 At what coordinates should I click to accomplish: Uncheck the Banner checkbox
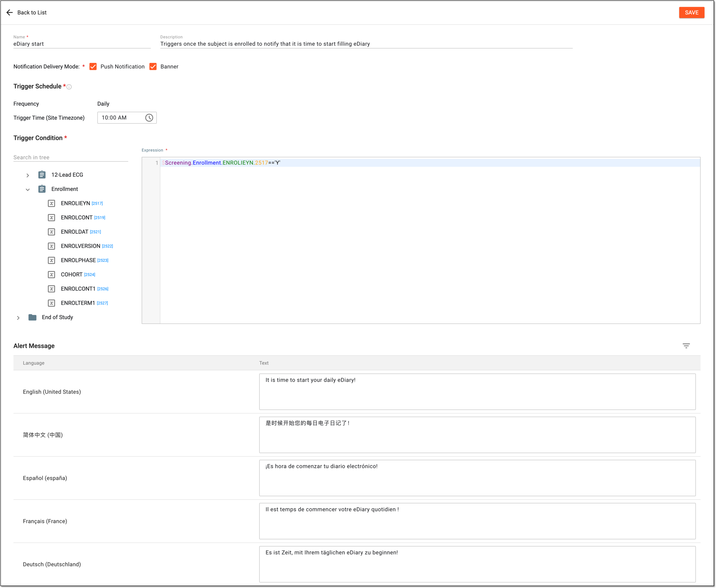[x=153, y=67]
